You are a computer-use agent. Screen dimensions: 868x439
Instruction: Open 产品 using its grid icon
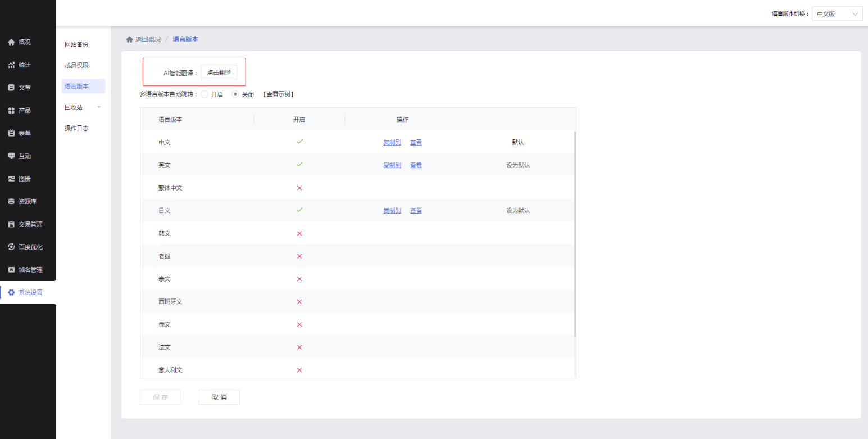(11, 111)
